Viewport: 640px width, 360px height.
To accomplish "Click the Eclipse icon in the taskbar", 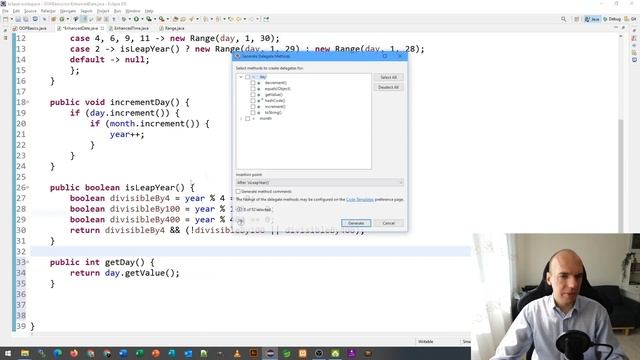I will (270, 353).
